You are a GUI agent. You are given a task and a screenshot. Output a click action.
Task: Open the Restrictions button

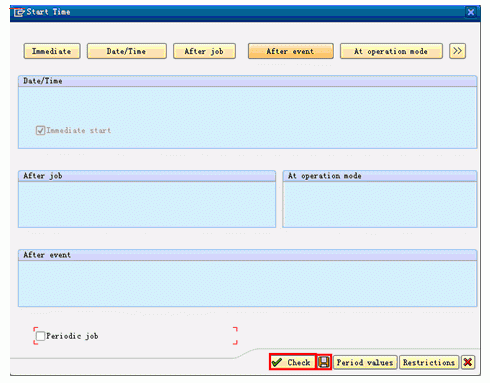pos(429,362)
